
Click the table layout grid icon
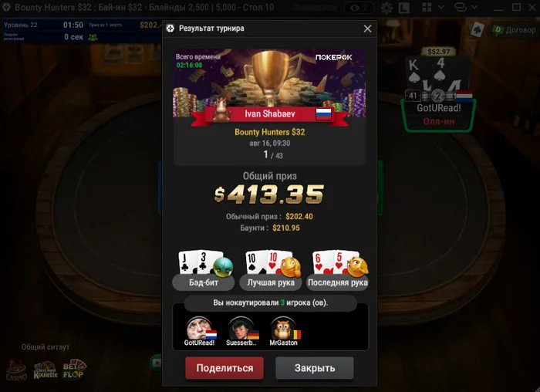click(427, 7)
